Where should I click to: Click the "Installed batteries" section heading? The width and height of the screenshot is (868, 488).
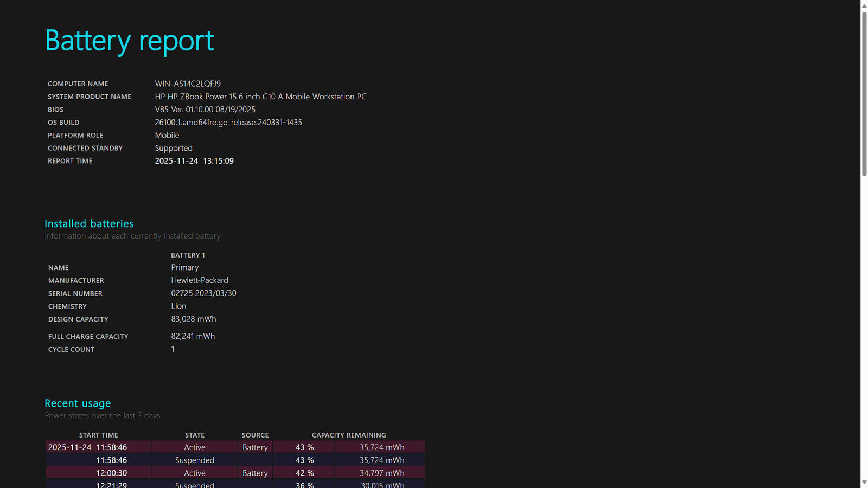(89, 223)
